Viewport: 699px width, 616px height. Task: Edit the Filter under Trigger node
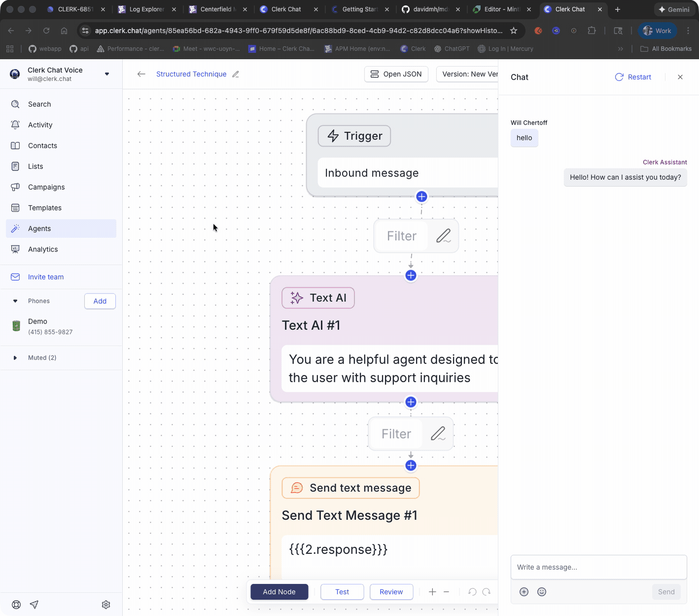pos(443,236)
